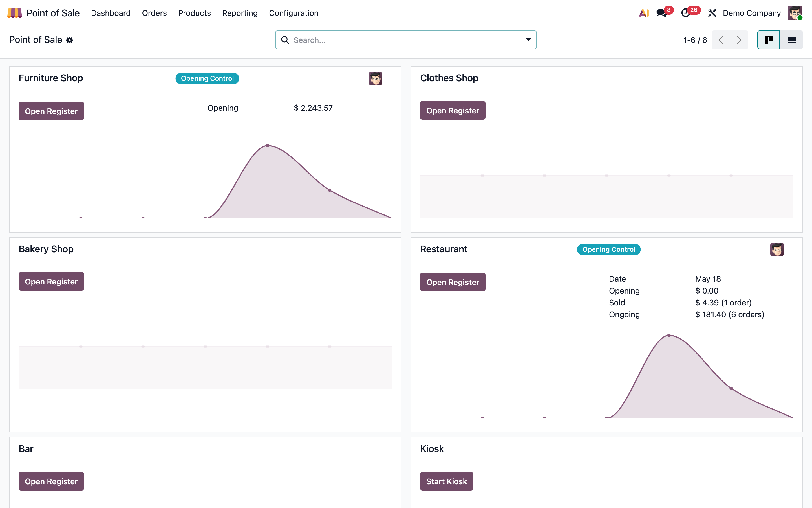
Task: Click the search magnifier icon
Action: pos(285,40)
